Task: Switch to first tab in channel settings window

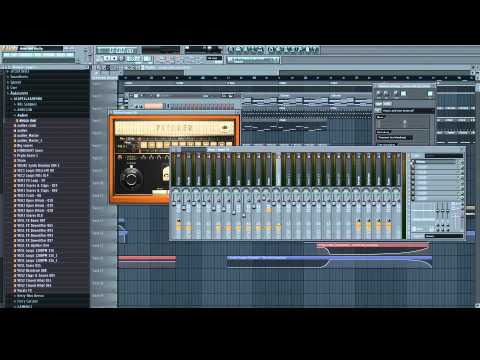Action: coord(380,104)
